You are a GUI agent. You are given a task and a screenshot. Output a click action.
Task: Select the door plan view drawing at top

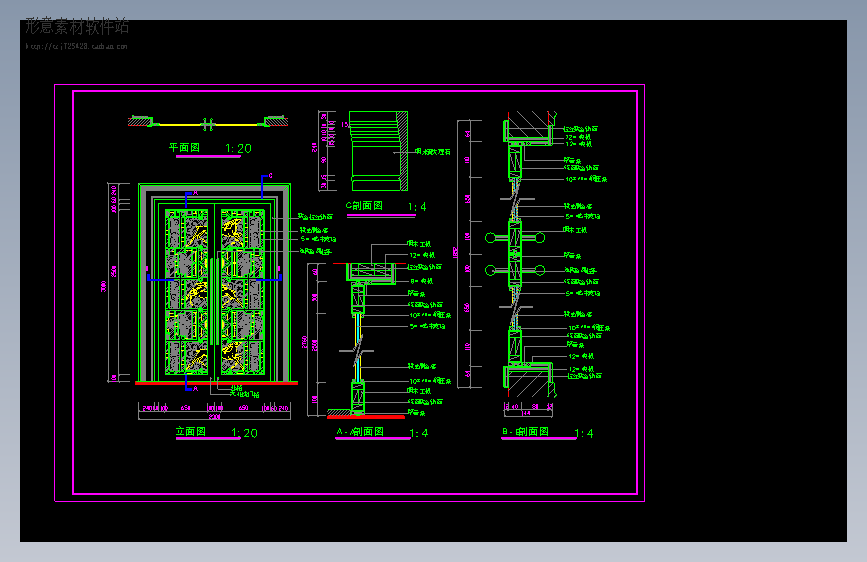pos(208,122)
